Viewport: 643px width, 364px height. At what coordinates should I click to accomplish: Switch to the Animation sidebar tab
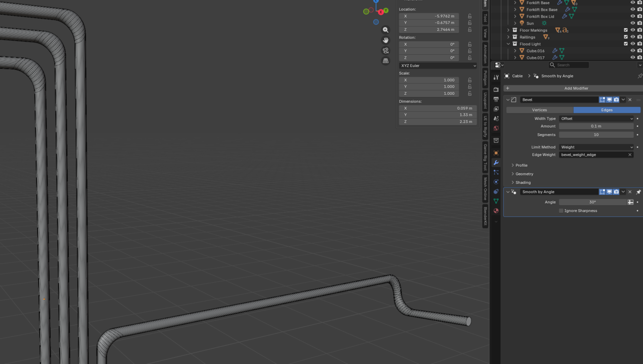coord(485,54)
